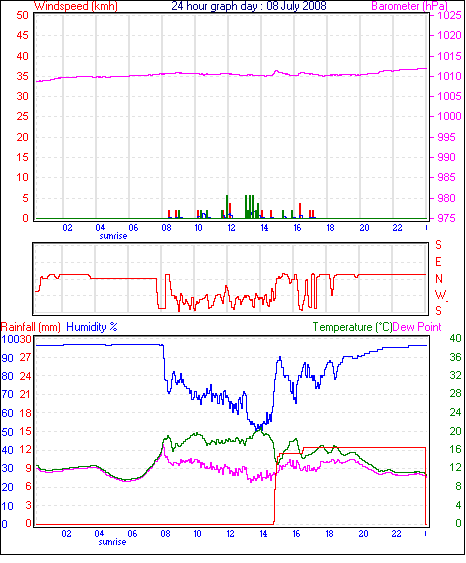
Task: Click the Barometer (hPa) axis title
Action: 410,6
